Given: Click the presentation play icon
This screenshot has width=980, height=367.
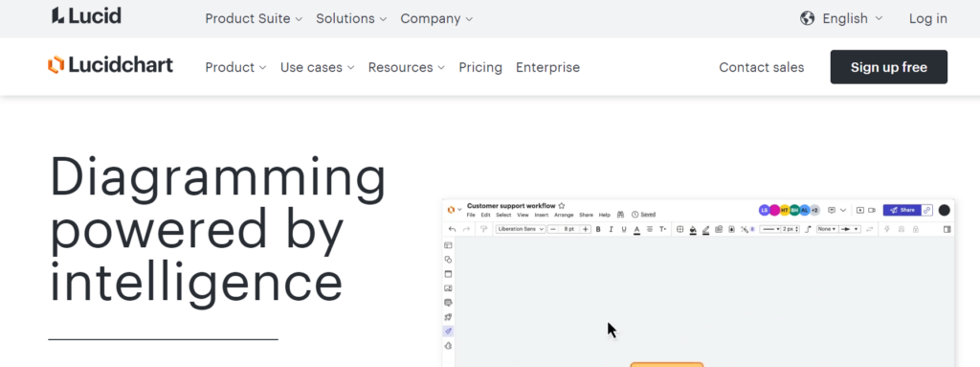Looking at the screenshot, I should point(860,210).
